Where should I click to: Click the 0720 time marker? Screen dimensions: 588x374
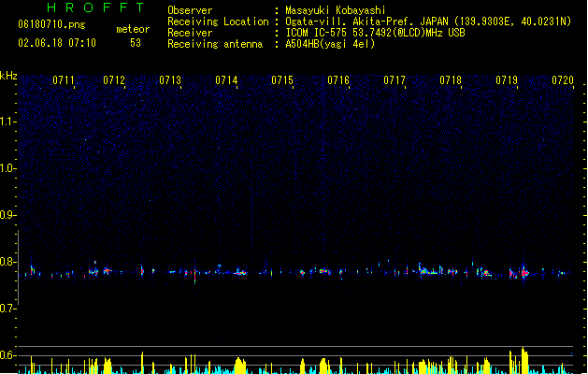click(x=563, y=80)
